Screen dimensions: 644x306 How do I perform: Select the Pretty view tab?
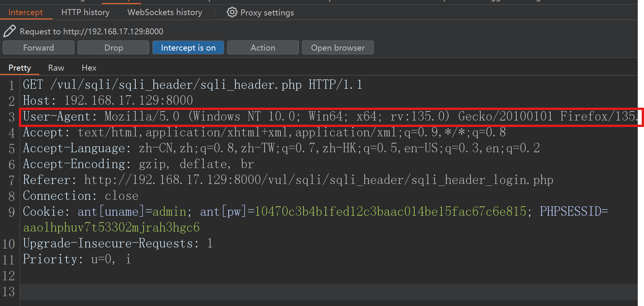click(20, 68)
